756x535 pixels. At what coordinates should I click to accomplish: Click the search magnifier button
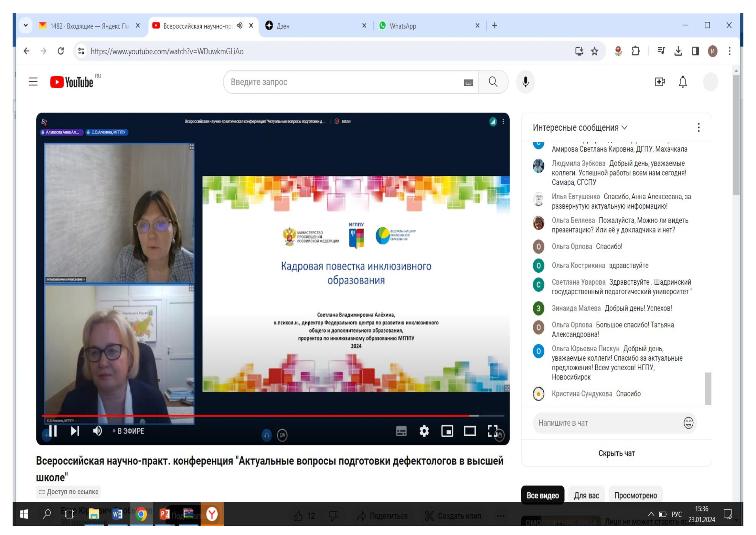coord(493,82)
